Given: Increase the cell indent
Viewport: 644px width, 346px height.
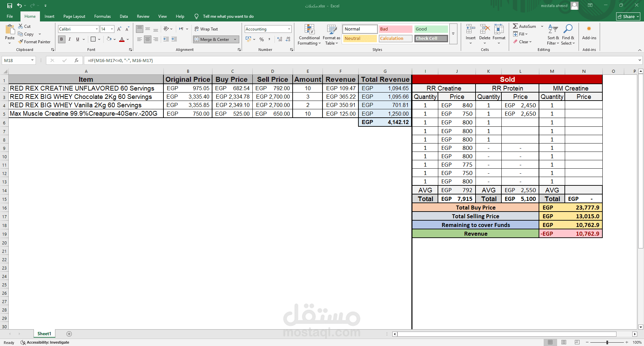Looking at the screenshot, I should click(x=174, y=39).
